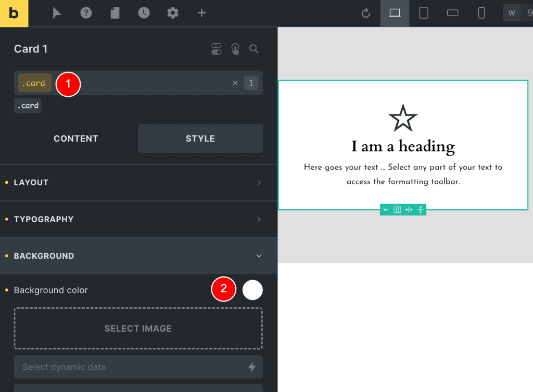
Task: Remove the .card class with the x
Action: click(235, 83)
